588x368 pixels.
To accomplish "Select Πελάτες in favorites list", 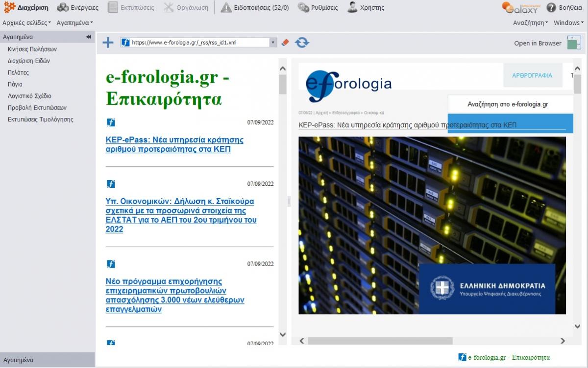I will click(18, 72).
